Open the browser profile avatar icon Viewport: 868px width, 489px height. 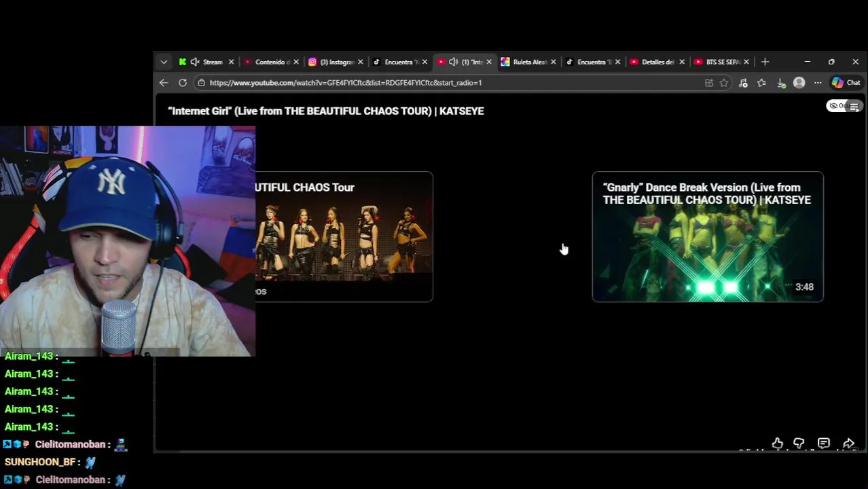click(799, 82)
